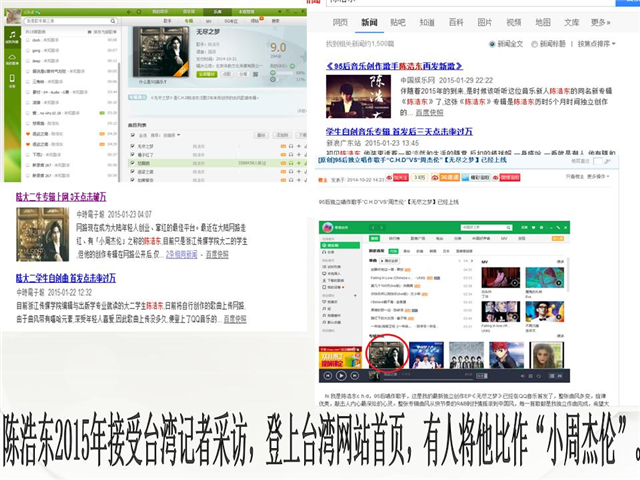The height and width of the screenshot is (480, 640).
Task: Click the user avatar in the music player corner
Action: coord(13,16)
